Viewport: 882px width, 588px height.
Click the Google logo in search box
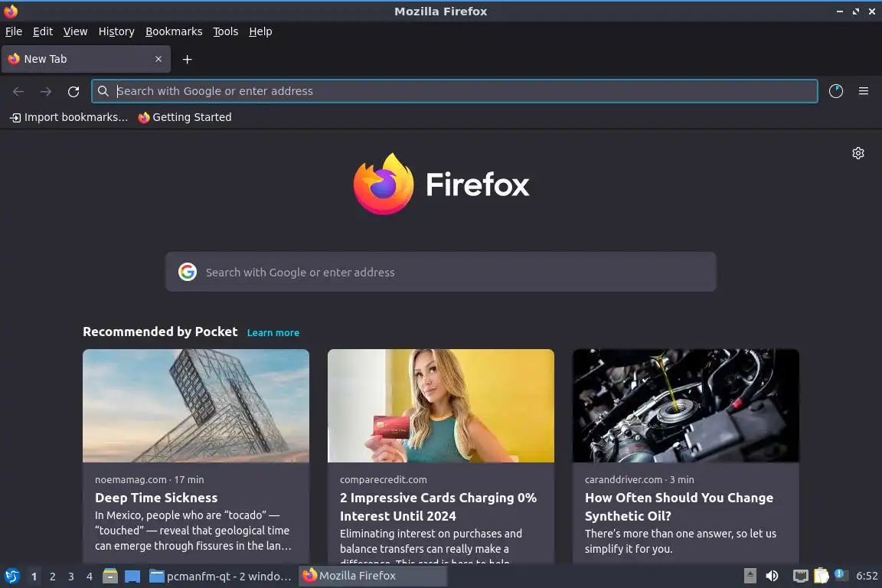[188, 272]
